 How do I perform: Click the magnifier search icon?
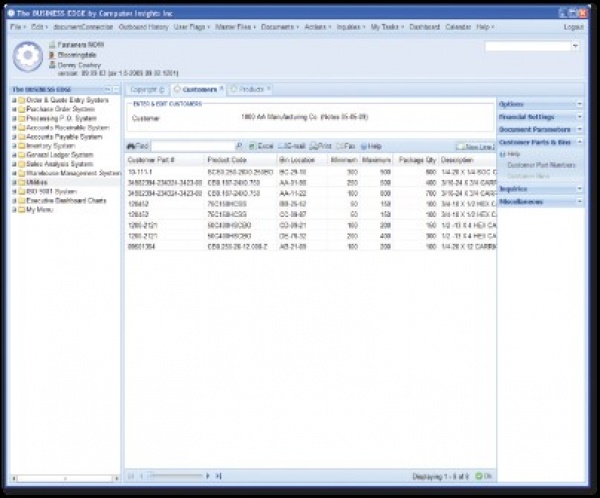coord(239,146)
